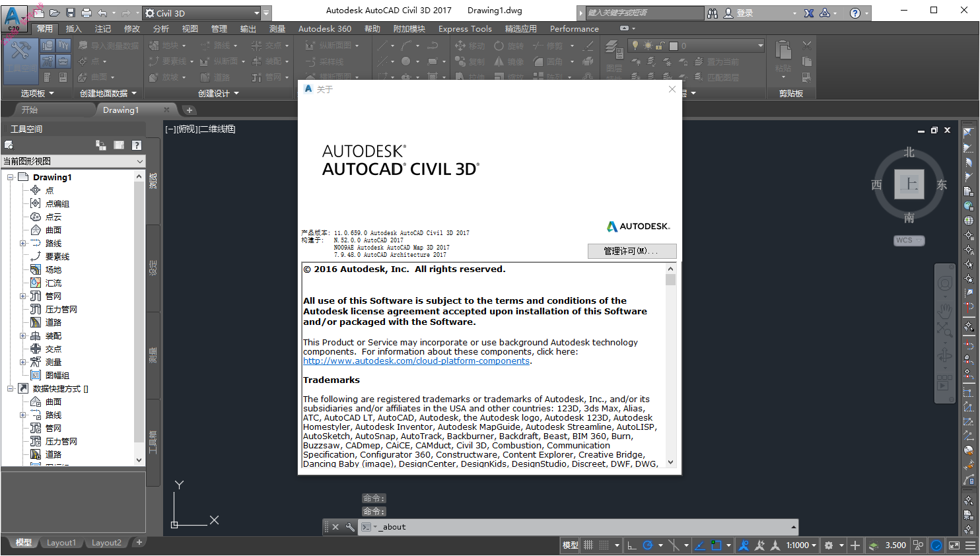Click the command line customize wrench icon

pos(350,527)
